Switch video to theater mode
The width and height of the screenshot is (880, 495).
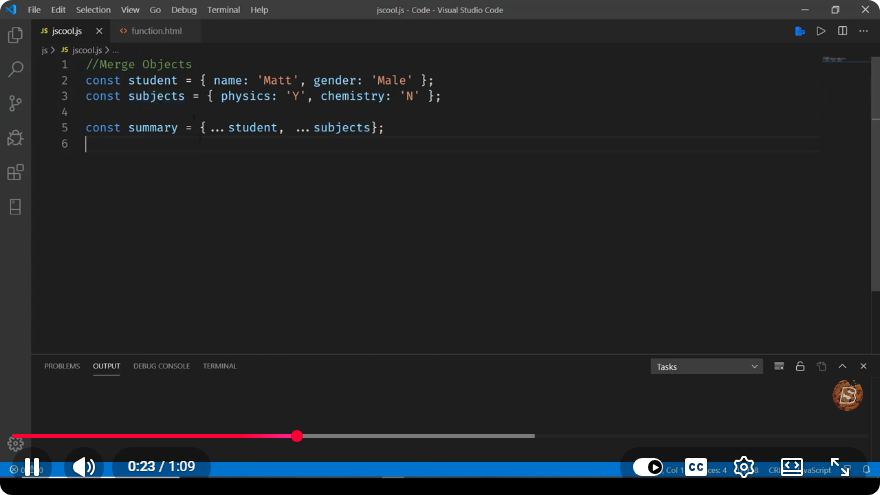791,467
